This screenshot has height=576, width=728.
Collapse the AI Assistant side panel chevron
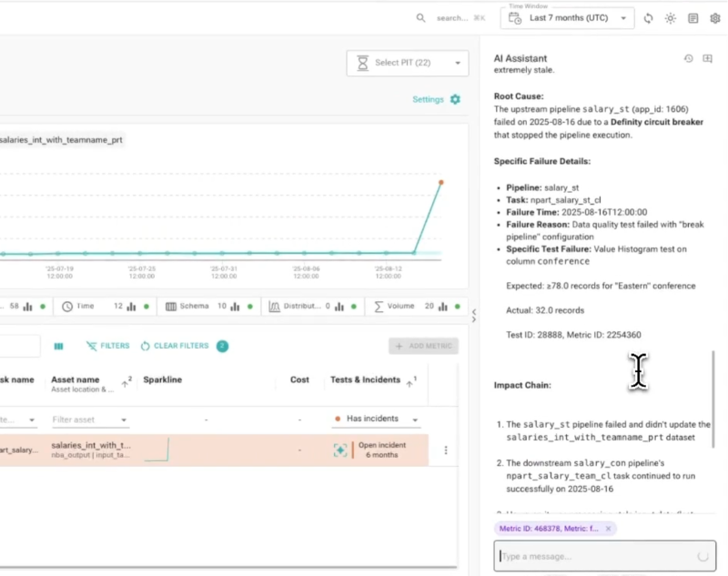pyautogui.click(x=473, y=316)
